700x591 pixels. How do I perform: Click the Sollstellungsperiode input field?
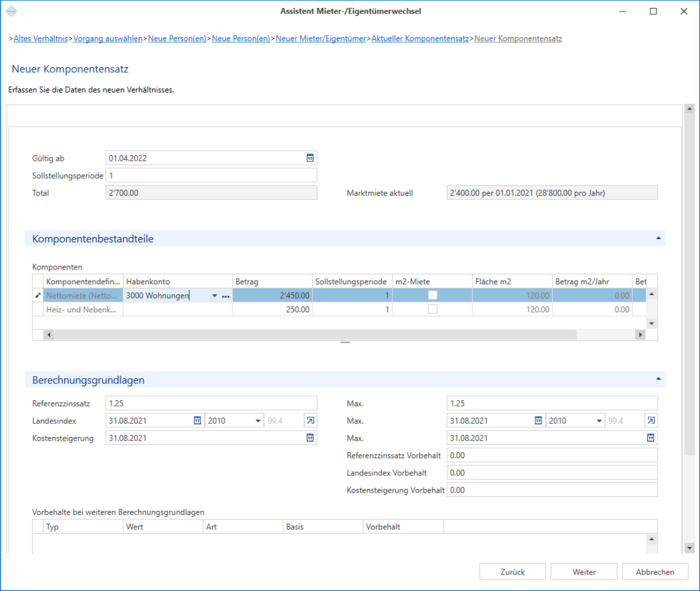(211, 175)
